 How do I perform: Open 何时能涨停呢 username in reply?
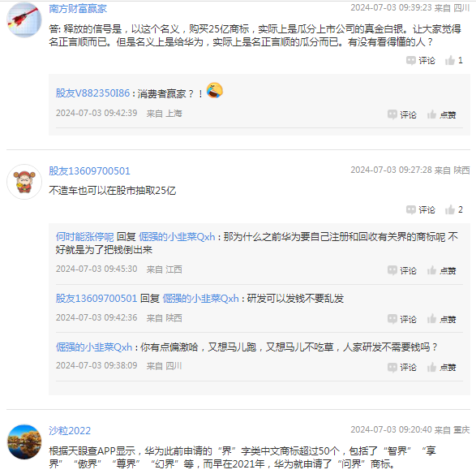tap(84, 237)
